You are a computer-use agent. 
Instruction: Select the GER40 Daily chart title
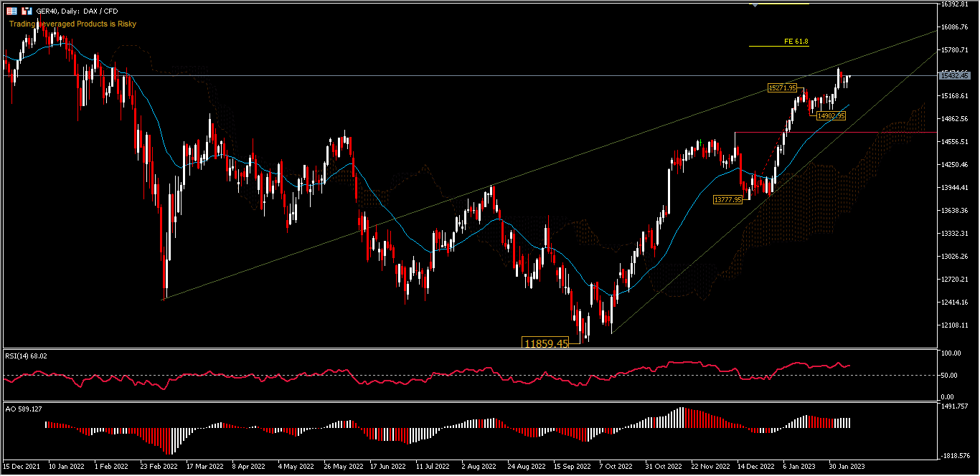pos(77,11)
